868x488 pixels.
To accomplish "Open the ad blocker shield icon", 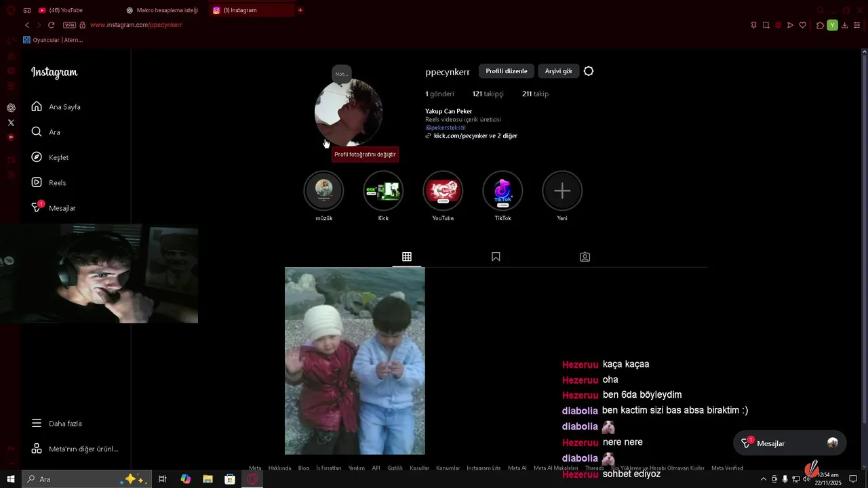I will (778, 25).
